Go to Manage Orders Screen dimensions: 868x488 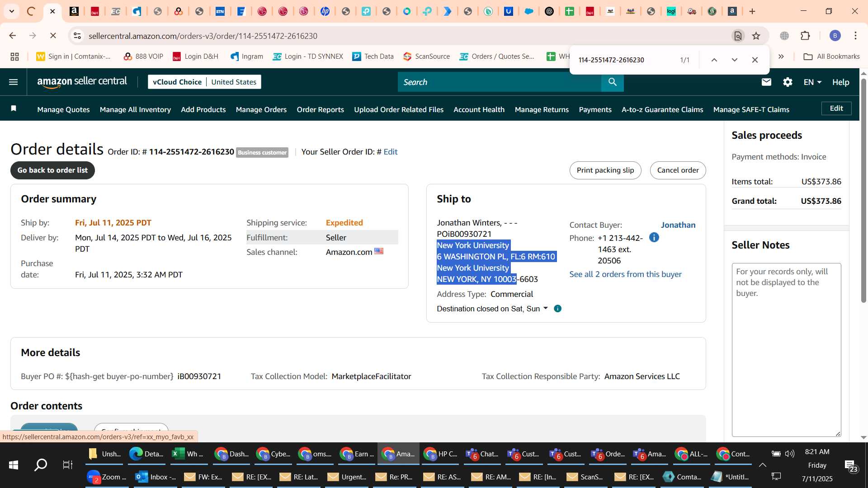tap(261, 109)
